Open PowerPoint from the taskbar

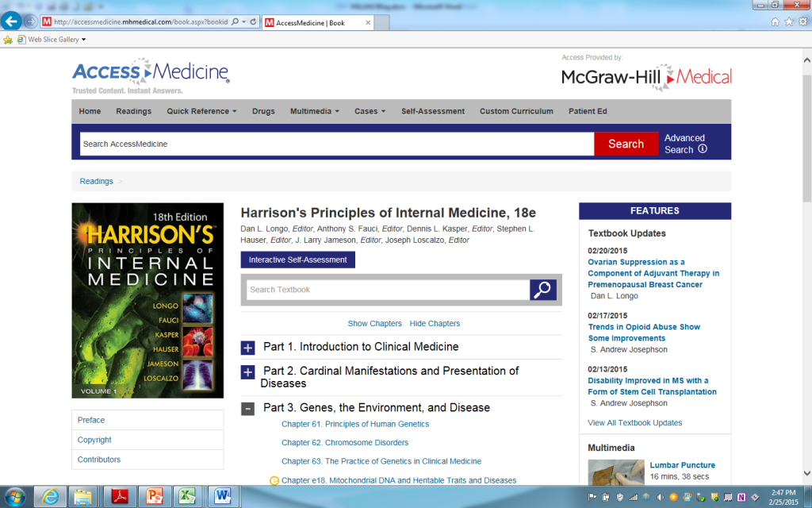pos(155,497)
